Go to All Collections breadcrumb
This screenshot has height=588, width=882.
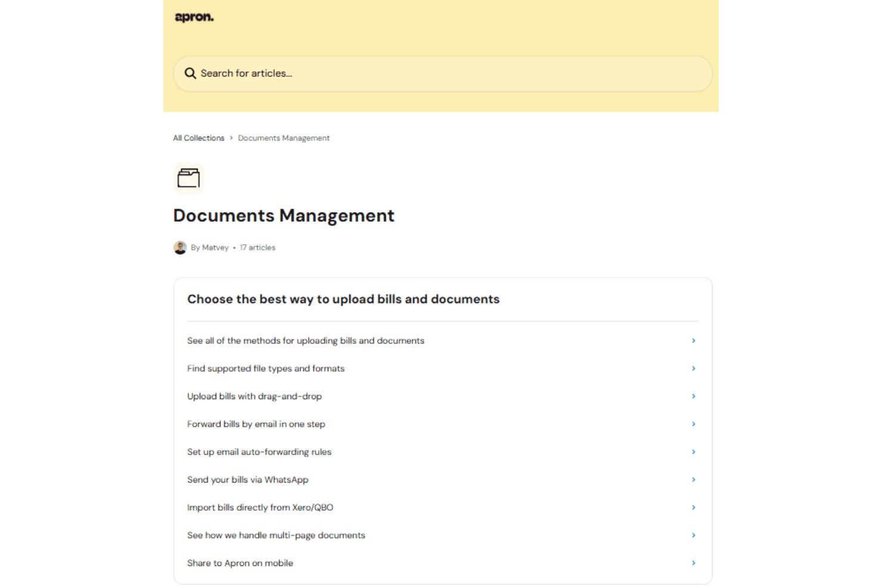(198, 138)
